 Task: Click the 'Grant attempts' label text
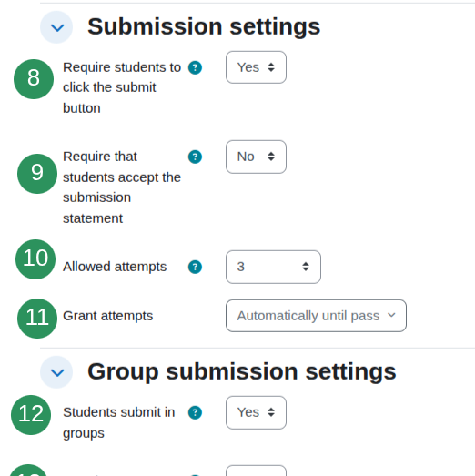[107, 316]
